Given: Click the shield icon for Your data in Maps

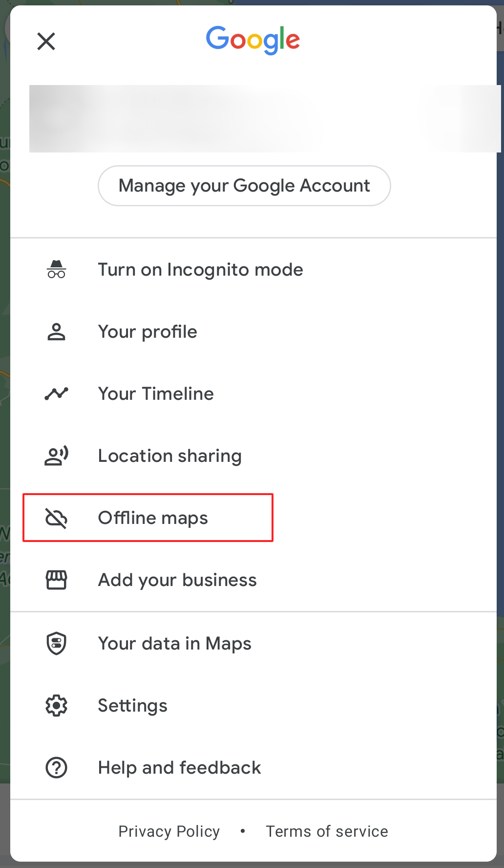Looking at the screenshot, I should [x=56, y=644].
